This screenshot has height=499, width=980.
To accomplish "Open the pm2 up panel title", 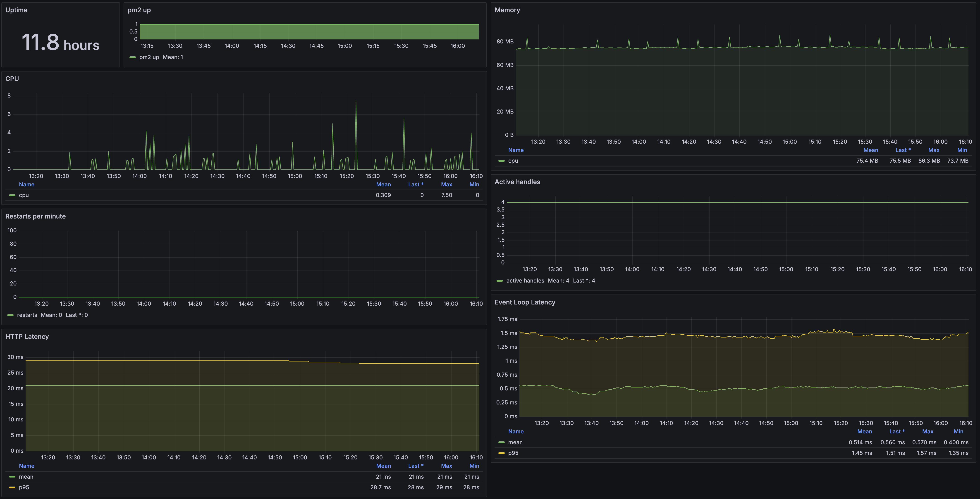I will (x=139, y=10).
